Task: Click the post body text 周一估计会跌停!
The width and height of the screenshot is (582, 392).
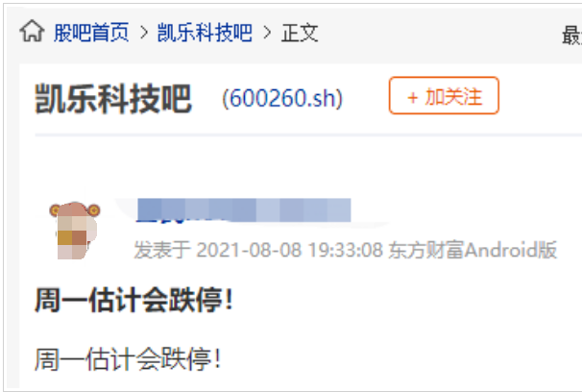Action: (x=128, y=359)
